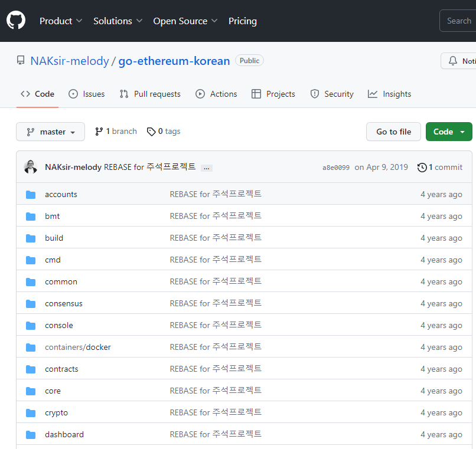Open the accounts folder name
The height and width of the screenshot is (449, 476).
point(61,195)
